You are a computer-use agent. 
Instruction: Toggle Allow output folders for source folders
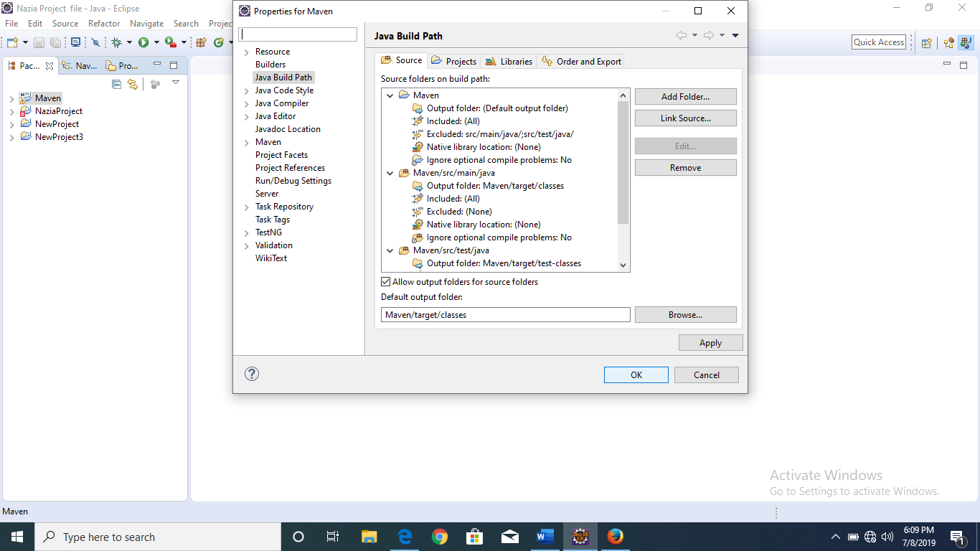386,282
